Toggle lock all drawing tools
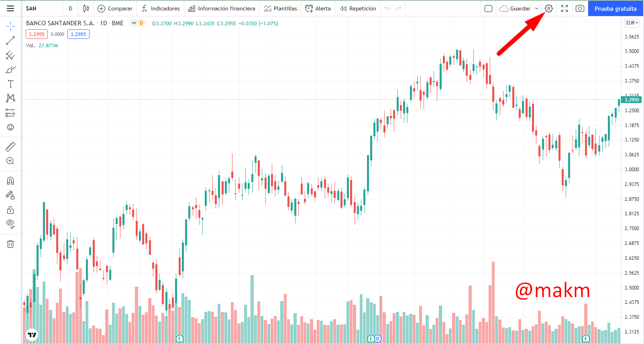The height and width of the screenshot is (344, 644). pyautogui.click(x=10, y=210)
